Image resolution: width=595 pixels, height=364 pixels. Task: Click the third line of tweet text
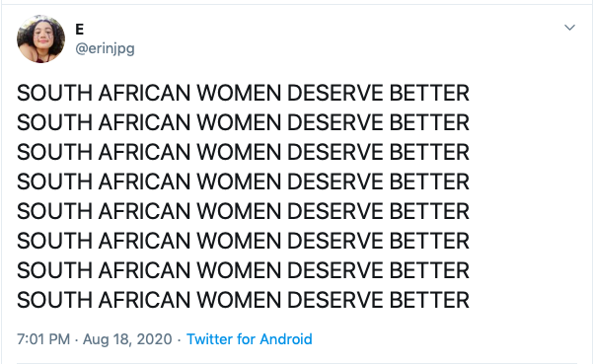coord(244,152)
